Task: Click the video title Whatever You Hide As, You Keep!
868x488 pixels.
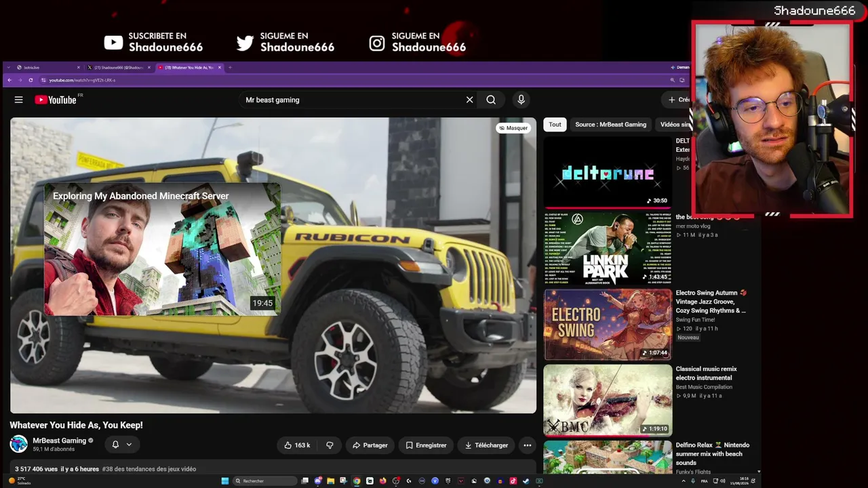Action: pyautogui.click(x=76, y=426)
